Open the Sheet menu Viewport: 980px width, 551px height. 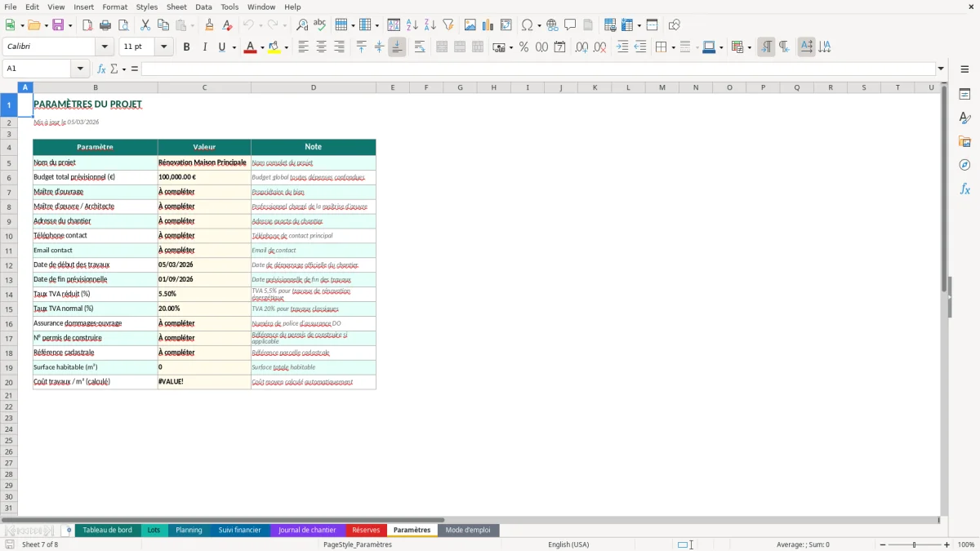[x=176, y=7]
